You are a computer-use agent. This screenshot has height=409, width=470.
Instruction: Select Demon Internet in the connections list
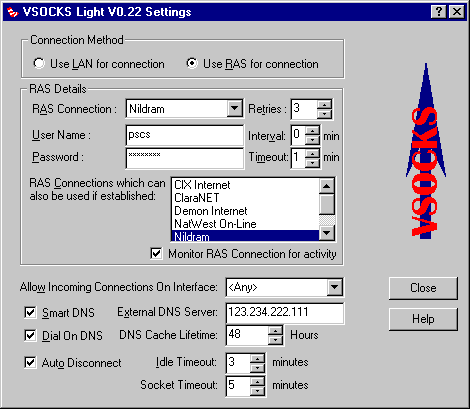click(x=211, y=211)
